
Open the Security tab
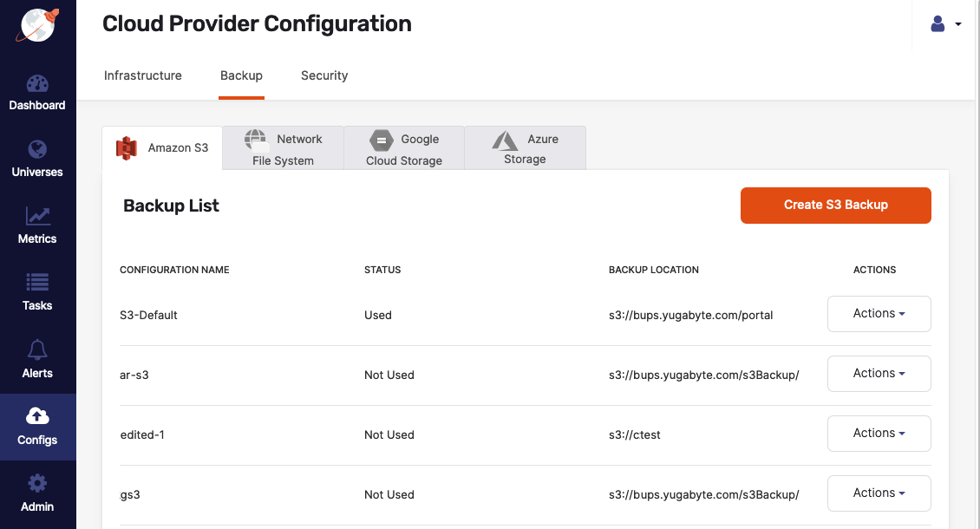(324, 75)
